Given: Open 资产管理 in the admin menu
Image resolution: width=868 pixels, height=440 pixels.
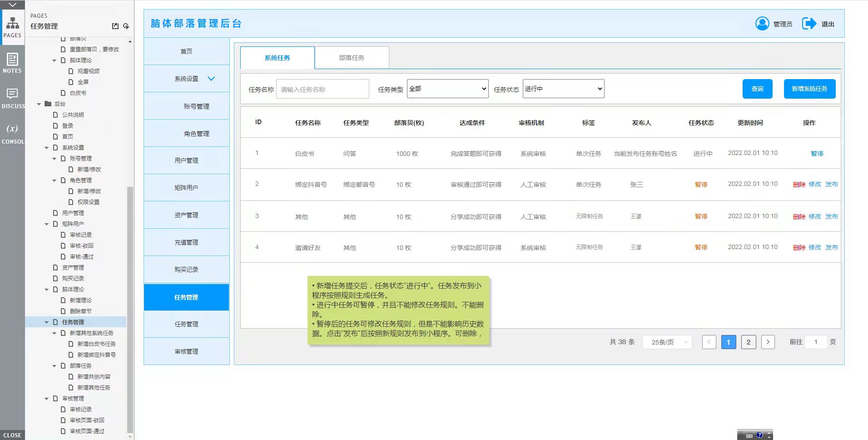Looking at the screenshot, I should [x=186, y=215].
